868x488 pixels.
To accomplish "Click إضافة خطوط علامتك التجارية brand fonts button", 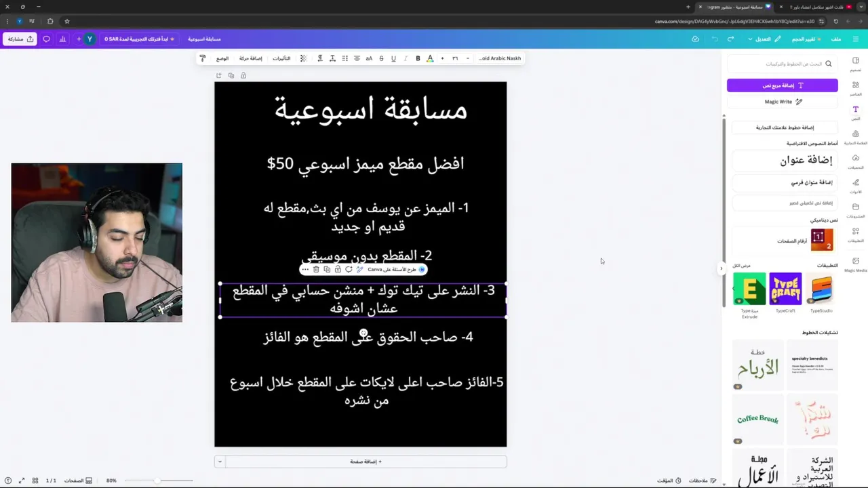I will pyautogui.click(x=785, y=127).
